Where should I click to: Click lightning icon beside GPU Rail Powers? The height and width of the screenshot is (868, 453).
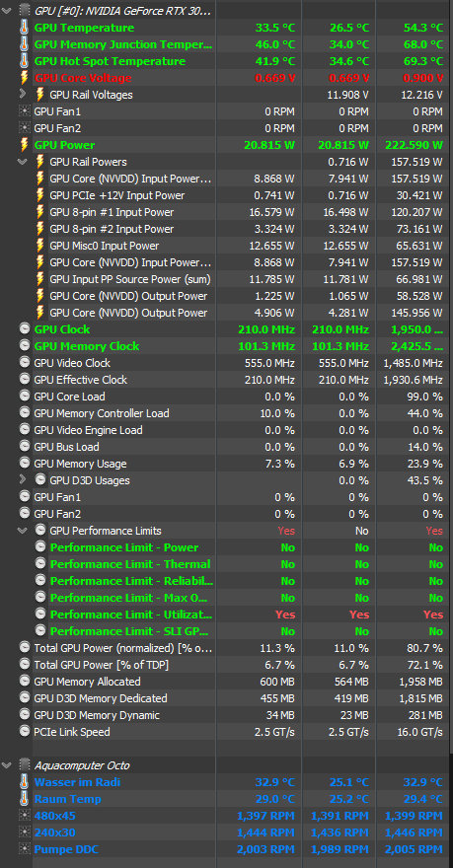39,162
